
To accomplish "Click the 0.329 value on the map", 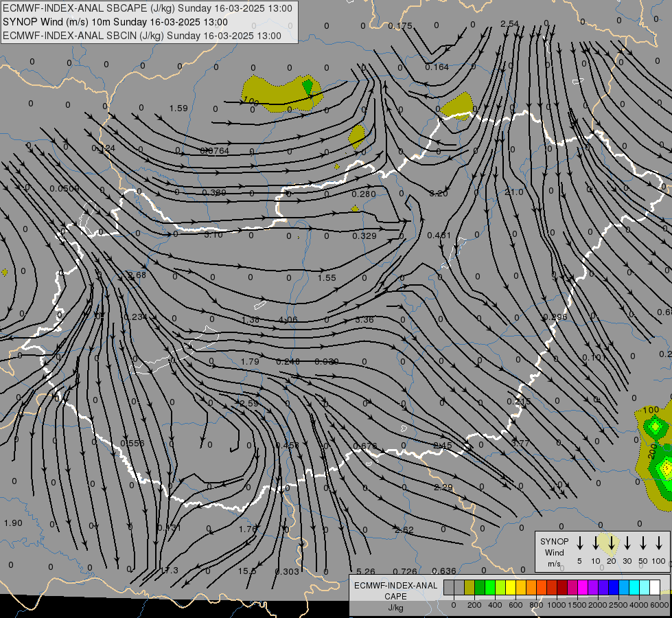I will point(364,236).
